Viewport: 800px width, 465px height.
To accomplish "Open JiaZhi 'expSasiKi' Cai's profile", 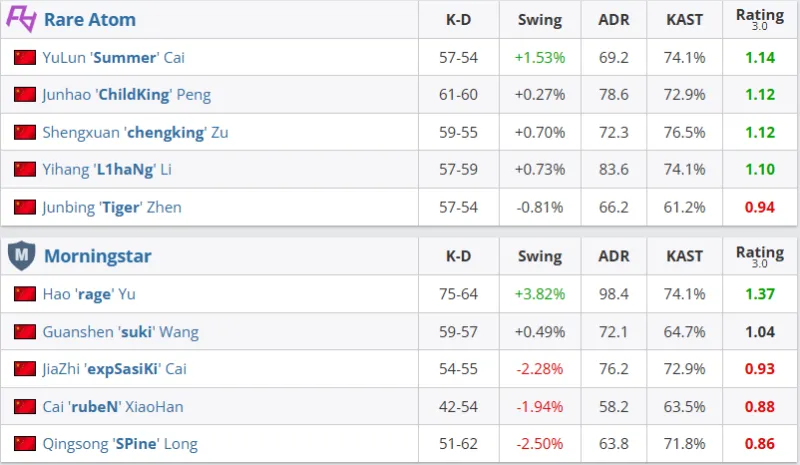I will point(114,369).
